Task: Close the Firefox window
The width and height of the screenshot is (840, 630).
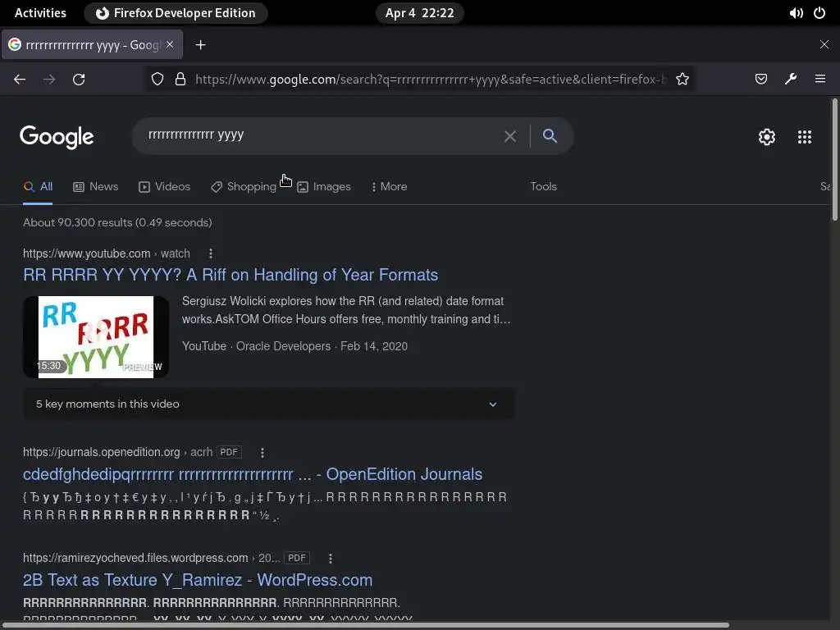Action: click(x=824, y=44)
